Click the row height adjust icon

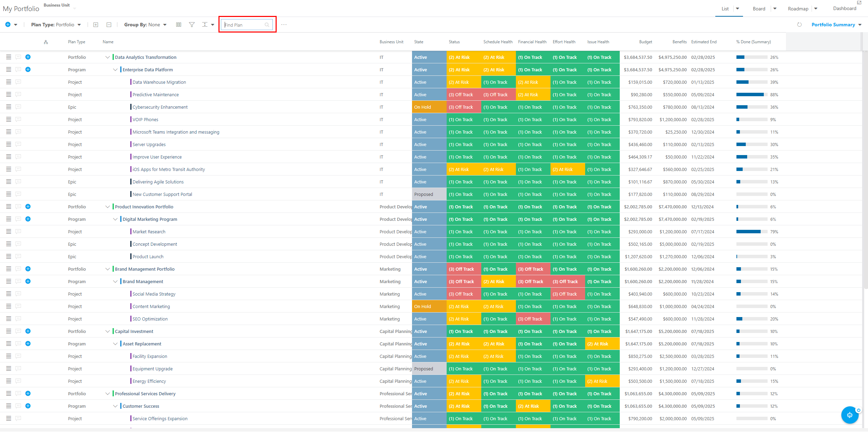[205, 25]
